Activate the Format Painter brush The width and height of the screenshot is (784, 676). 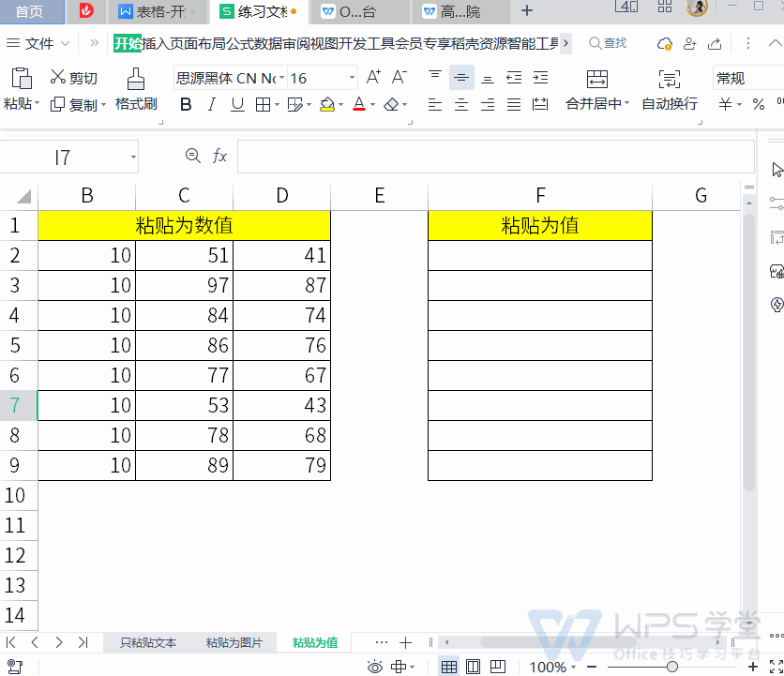tap(135, 79)
